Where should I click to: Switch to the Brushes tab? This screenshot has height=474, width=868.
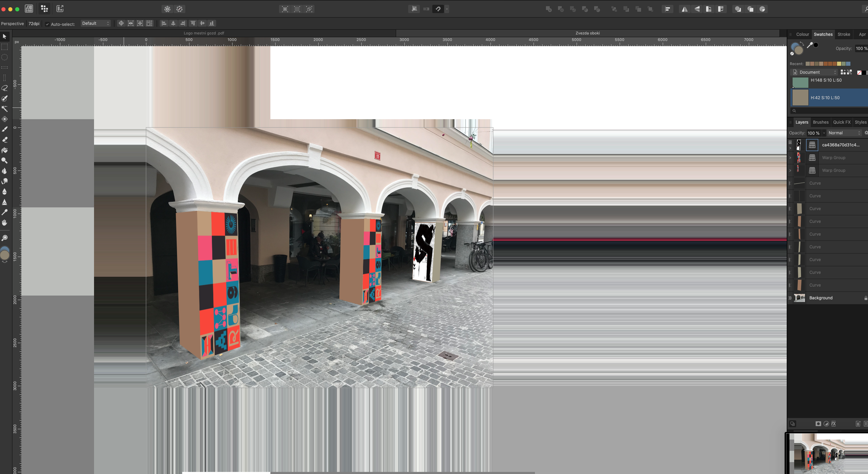click(820, 122)
